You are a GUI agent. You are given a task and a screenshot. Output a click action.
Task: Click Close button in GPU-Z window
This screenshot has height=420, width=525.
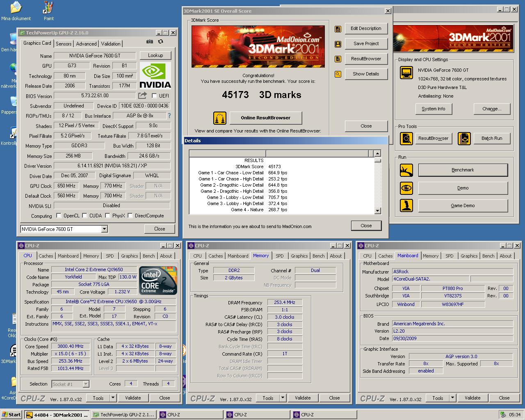point(160,229)
